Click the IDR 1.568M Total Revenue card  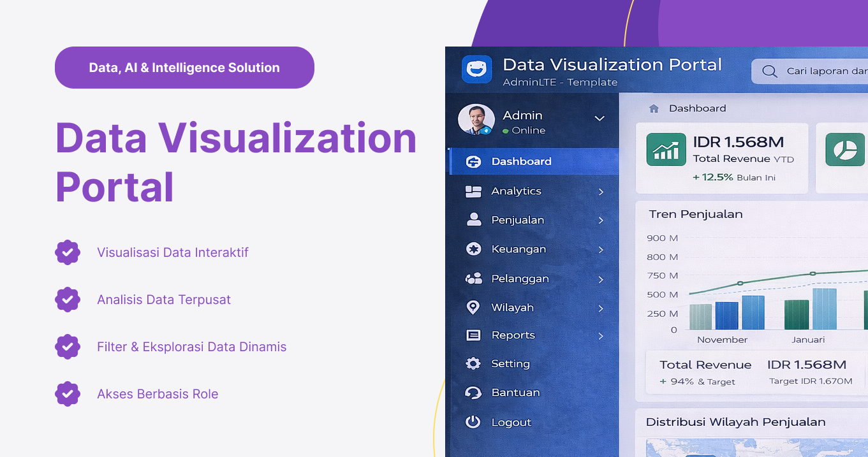pyautogui.click(x=721, y=157)
